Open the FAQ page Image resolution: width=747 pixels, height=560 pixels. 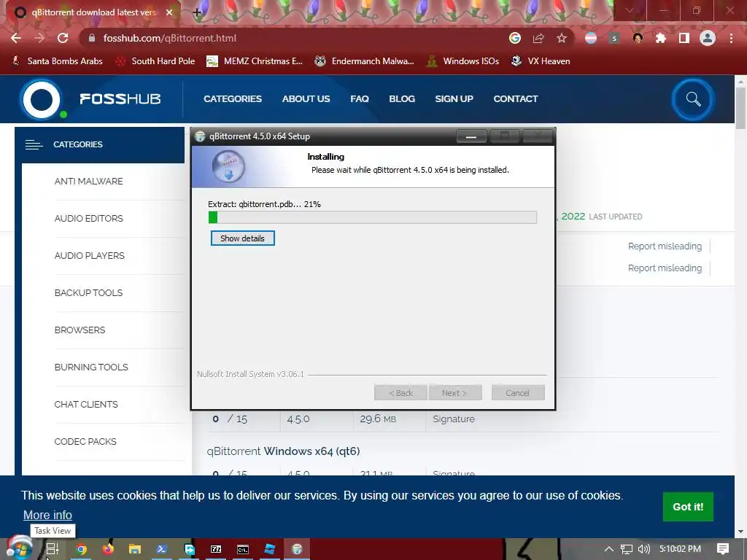[360, 99]
